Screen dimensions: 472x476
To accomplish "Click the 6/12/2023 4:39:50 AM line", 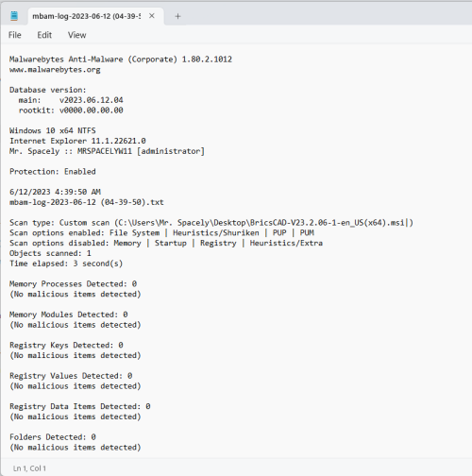I will (55, 192).
